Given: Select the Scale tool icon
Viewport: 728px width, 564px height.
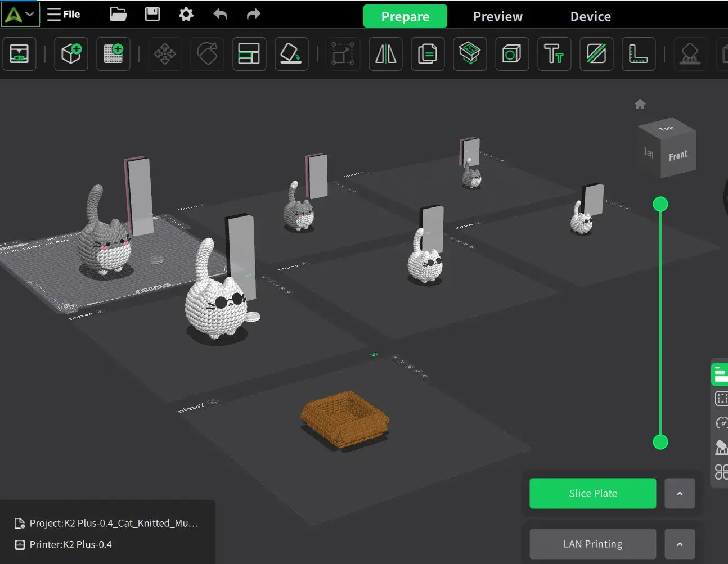Looking at the screenshot, I should pos(343,54).
